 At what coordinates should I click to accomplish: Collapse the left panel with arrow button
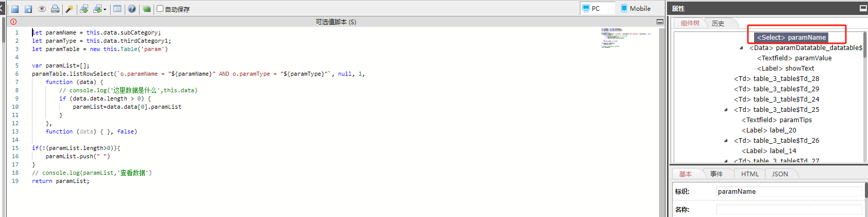pyautogui.click(x=2, y=8)
